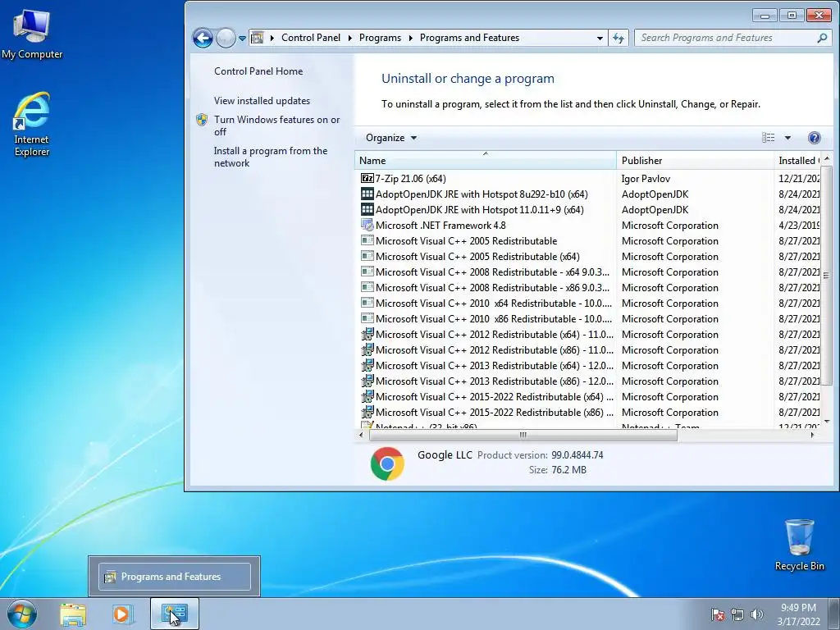Click AdoptOpenJDK JRE 8u292-b10 icon
This screenshot has width=840, height=630.
367,194
